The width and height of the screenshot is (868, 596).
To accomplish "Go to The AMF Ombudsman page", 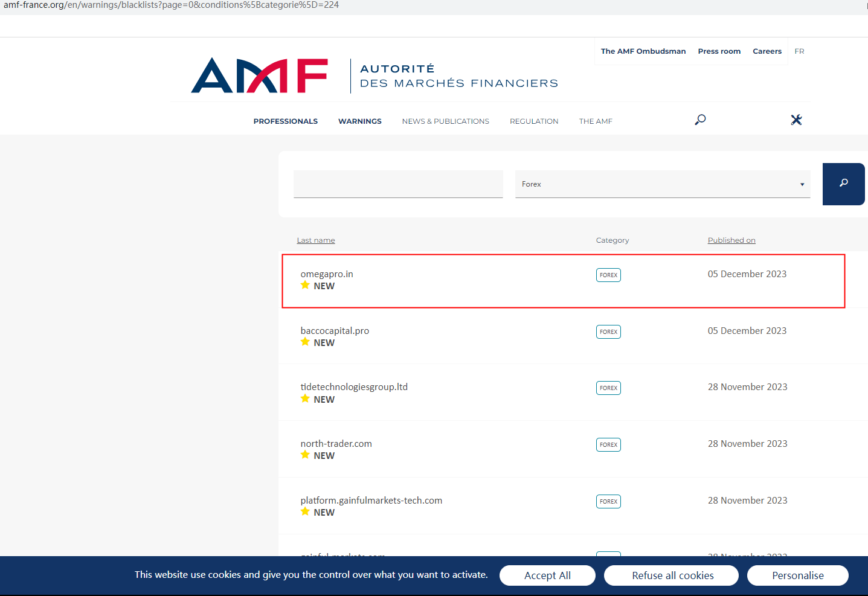I will coord(643,51).
